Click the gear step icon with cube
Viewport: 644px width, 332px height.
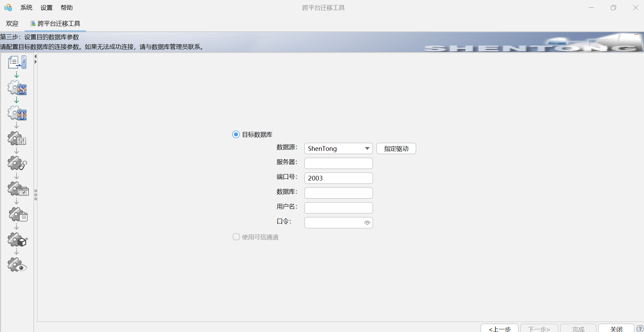point(17,240)
